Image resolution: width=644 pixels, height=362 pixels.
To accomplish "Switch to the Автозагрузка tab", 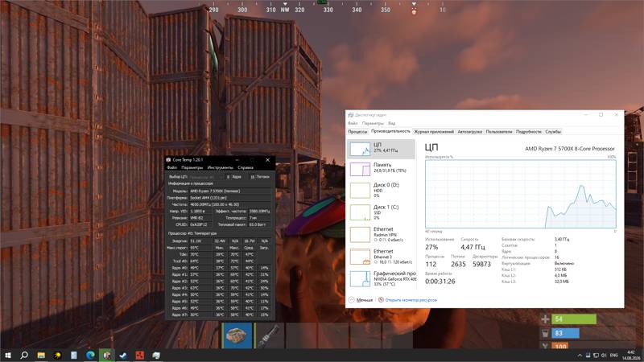I will [469, 132].
